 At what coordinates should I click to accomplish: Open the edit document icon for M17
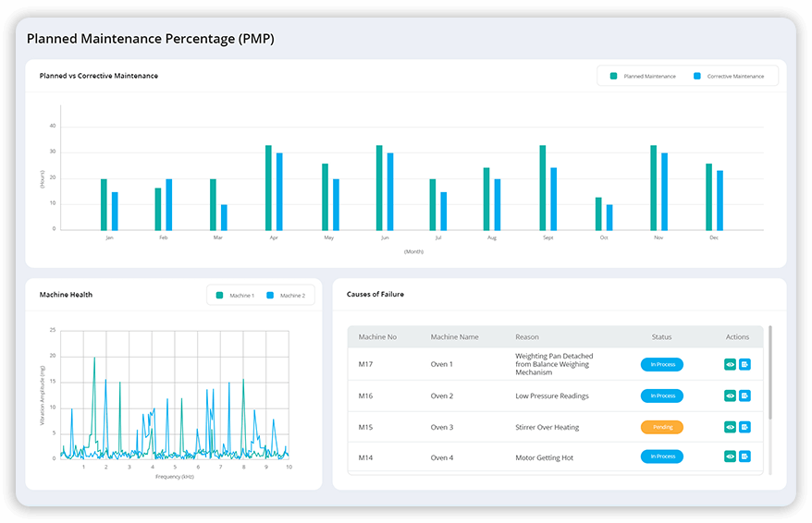744,364
